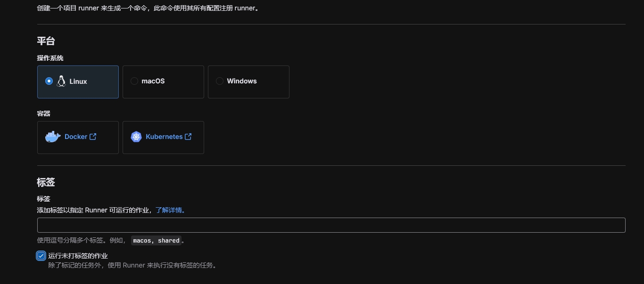Follow the Kubernetes text link
The image size is (644, 284).
tap(164, 137)
